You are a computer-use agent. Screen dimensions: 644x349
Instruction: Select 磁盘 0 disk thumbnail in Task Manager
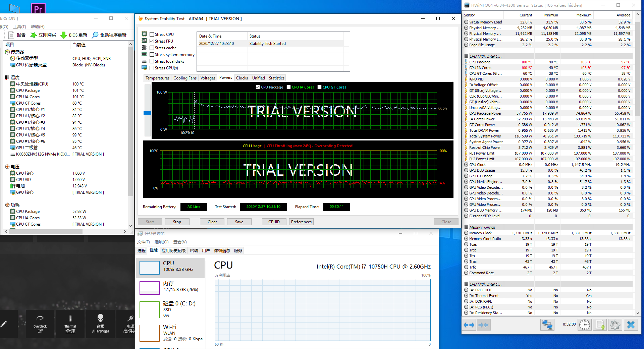150,310
